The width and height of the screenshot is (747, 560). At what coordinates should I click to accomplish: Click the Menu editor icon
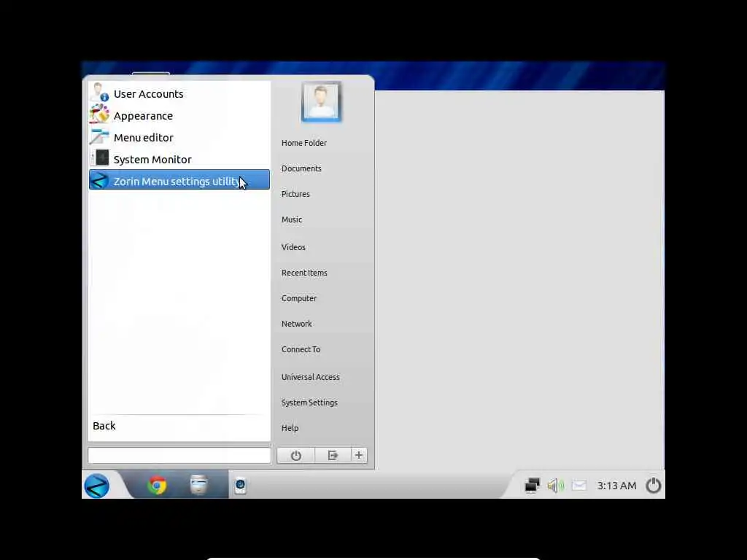99,136
